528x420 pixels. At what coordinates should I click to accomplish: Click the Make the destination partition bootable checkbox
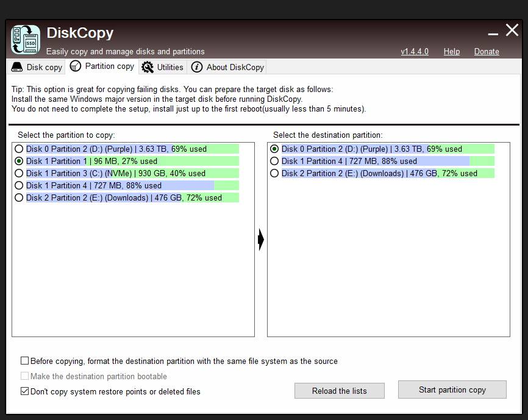coord(24,376)
